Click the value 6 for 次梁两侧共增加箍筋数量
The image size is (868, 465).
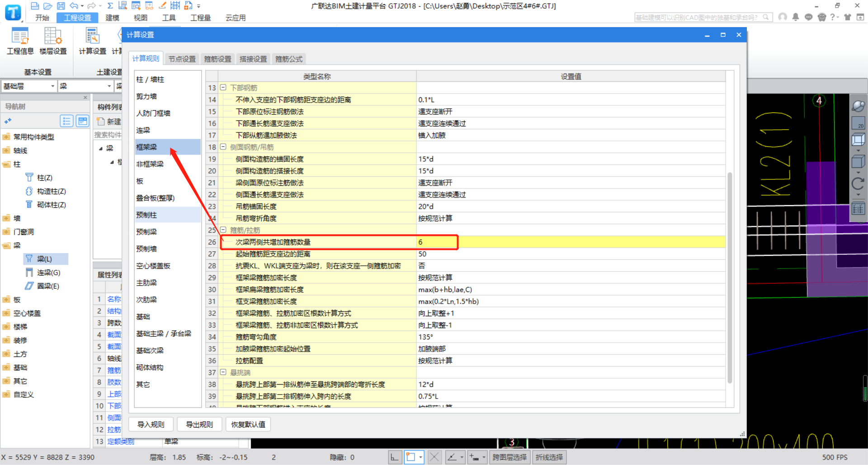click(x=571, y=242)
